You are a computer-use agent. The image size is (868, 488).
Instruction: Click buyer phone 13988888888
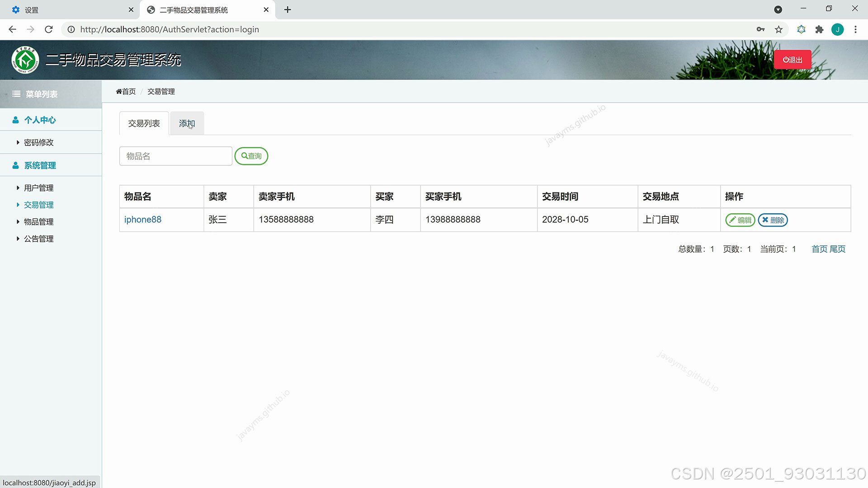(x=453, y=220)
